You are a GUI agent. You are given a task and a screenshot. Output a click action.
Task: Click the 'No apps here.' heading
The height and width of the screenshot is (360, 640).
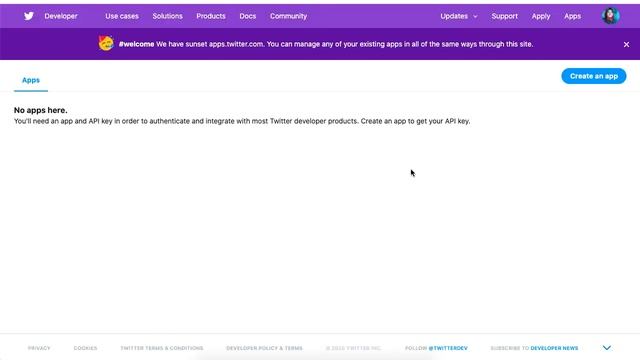[x=40, y=110]
